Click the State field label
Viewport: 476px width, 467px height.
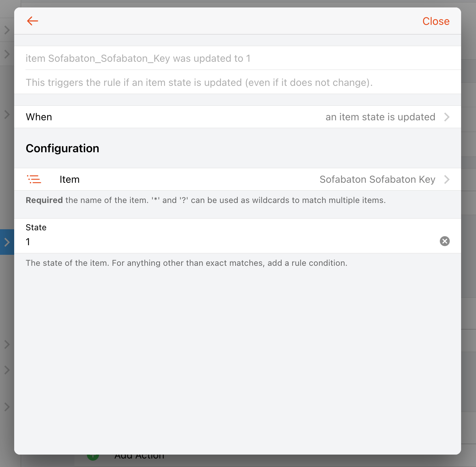click(36, 227)
